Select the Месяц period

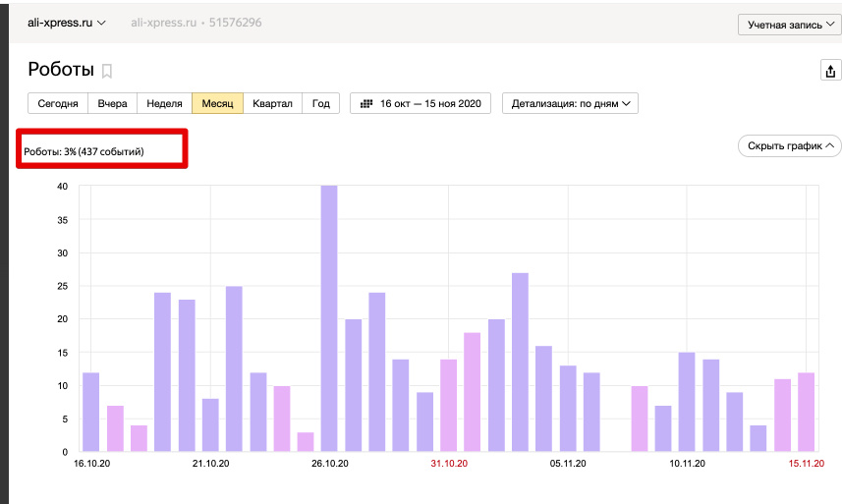[217, 103]
